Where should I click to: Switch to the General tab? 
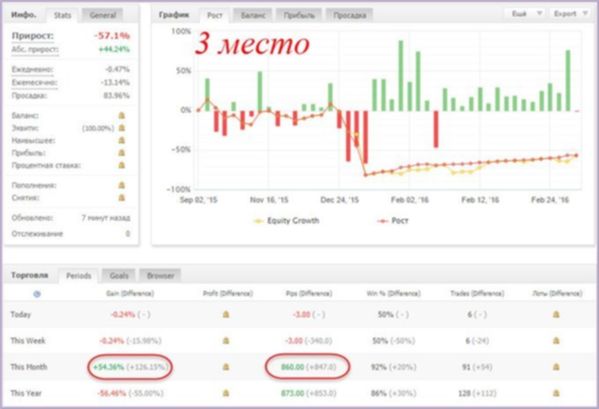pos(103,15)
